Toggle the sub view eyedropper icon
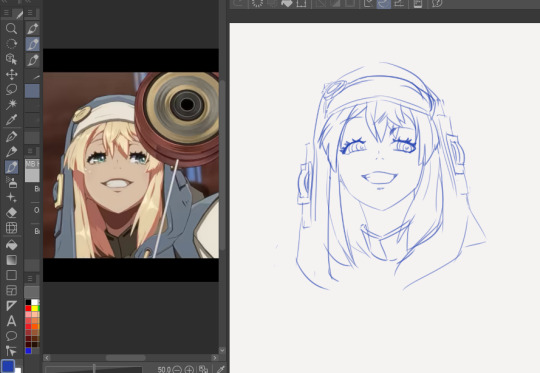Viewport: 540px width, 373px height. pyautogui.click(x=221, y=369)
